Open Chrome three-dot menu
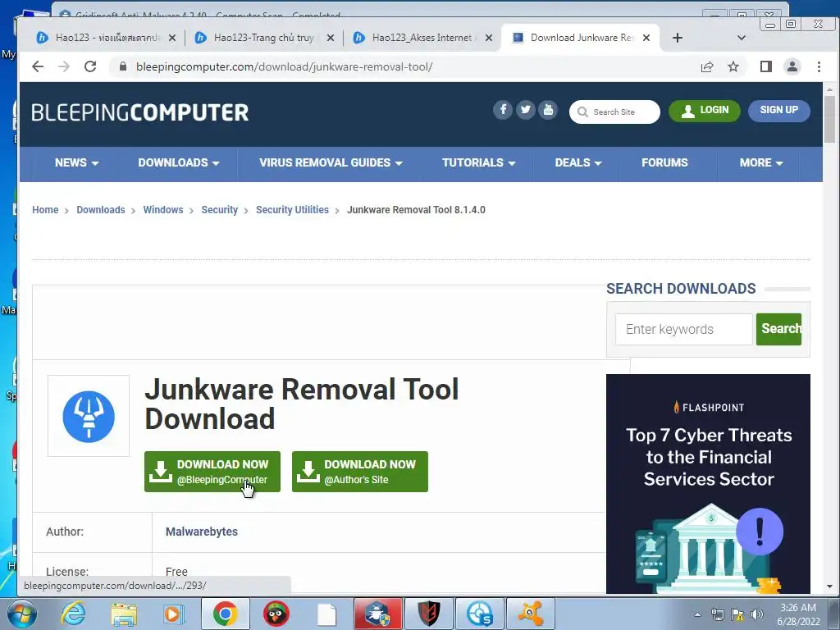The height and width of the screenshot is (630, 840). click(819, 66)
